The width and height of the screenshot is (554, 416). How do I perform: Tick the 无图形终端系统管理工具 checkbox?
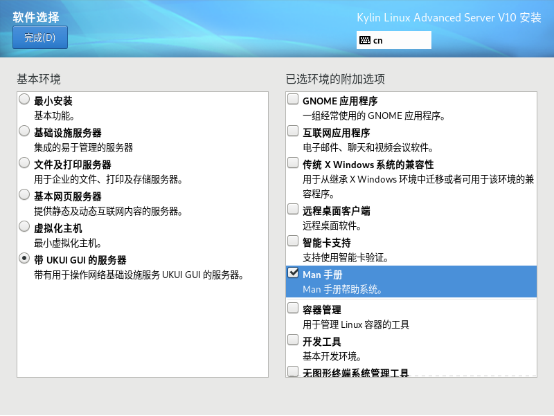[293, 371]
